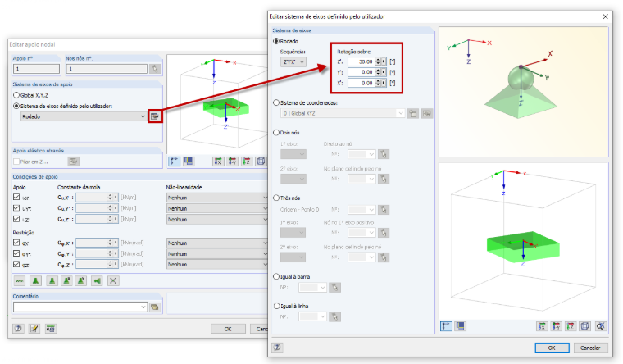
Task: Pick member for Igual à barra
Action: 335,287
